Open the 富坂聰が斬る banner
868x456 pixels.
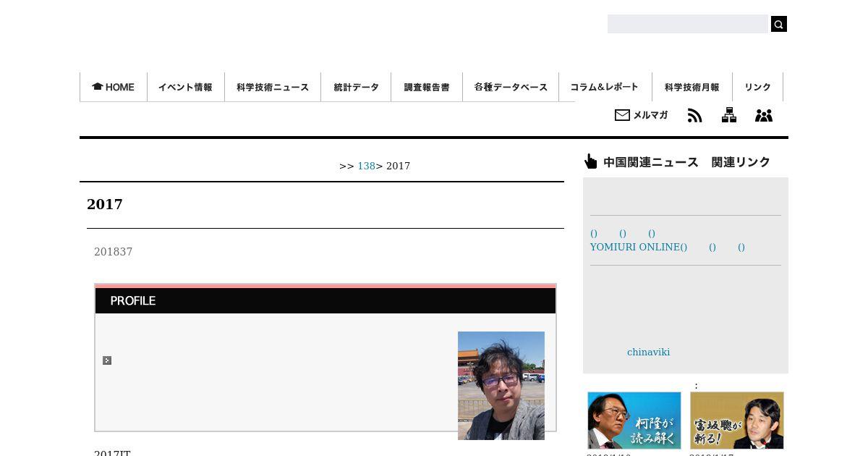click(737, 421)
